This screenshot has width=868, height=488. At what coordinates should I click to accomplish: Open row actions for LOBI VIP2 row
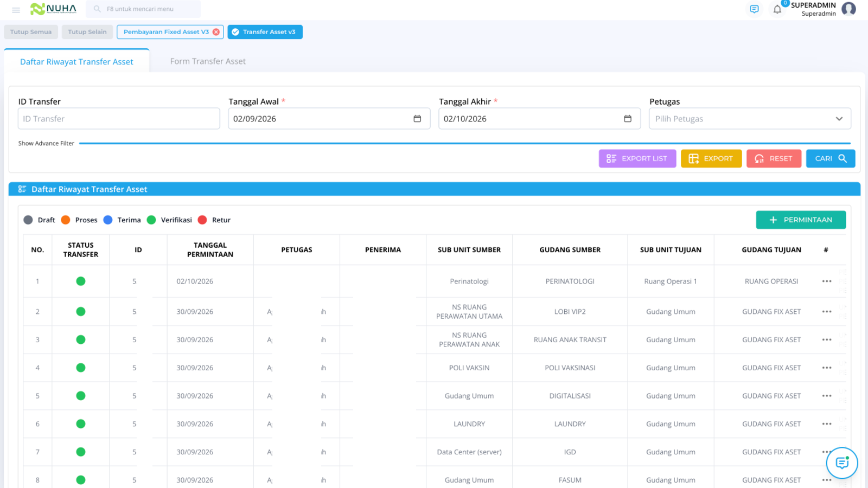point(827,312)
